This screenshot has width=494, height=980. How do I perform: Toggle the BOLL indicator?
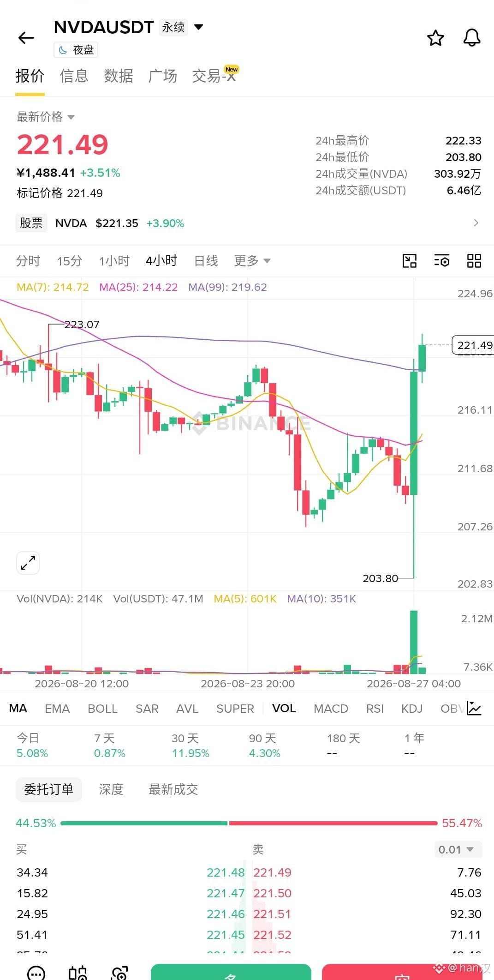pos(102,708)
